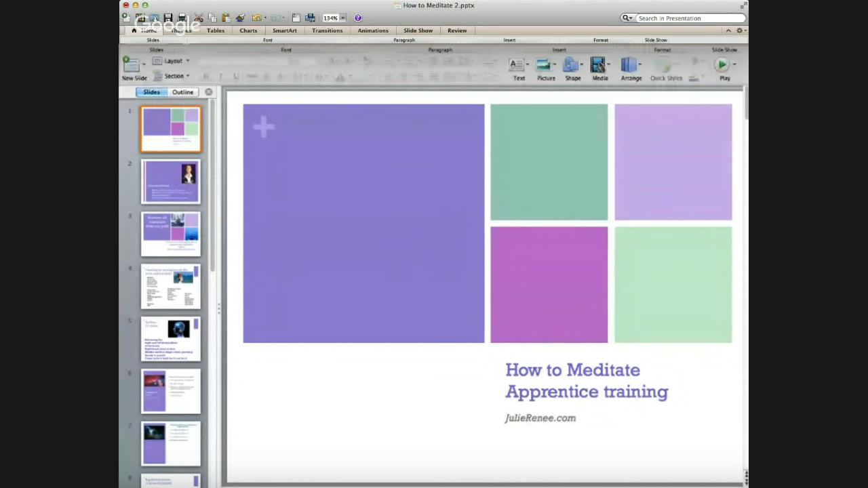Click the Save floppy disk icon

[167, 18]
